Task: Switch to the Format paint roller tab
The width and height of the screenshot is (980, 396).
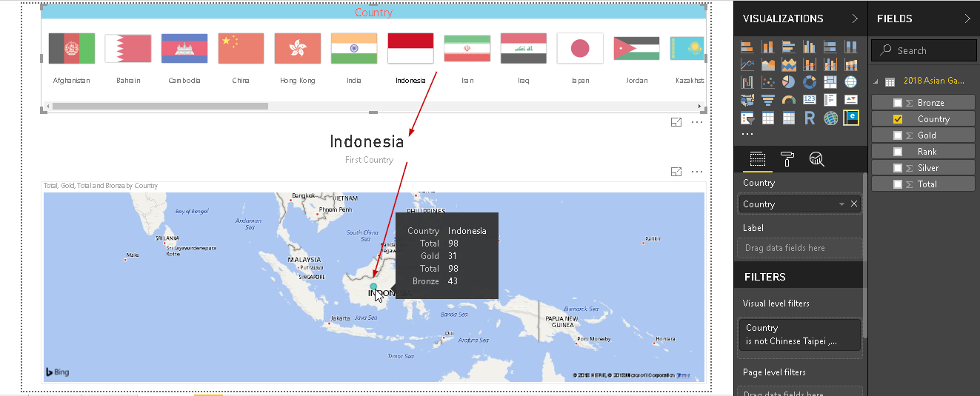Action: pos(787,158)
